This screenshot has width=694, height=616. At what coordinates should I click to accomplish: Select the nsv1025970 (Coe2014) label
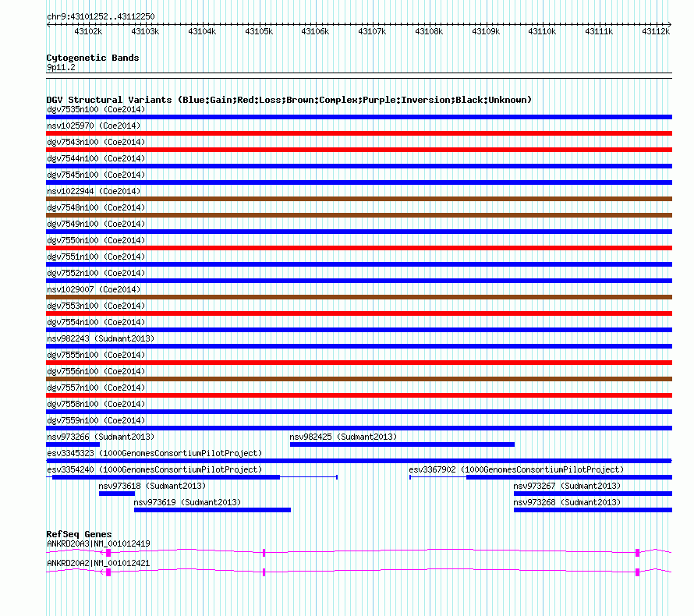tap(94, 126)
